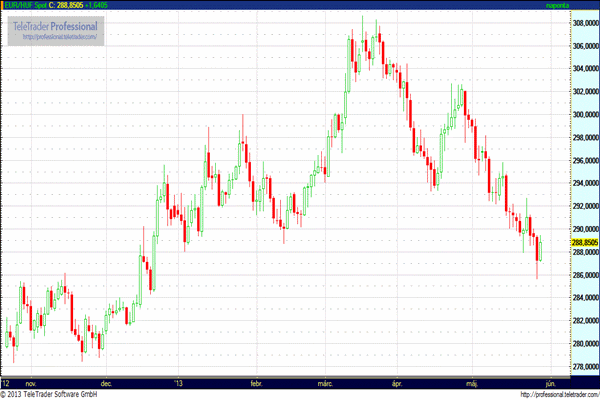Select the febr. date axis marker
The height and width of the screenshot is (400, 600).
coord(255,383)
